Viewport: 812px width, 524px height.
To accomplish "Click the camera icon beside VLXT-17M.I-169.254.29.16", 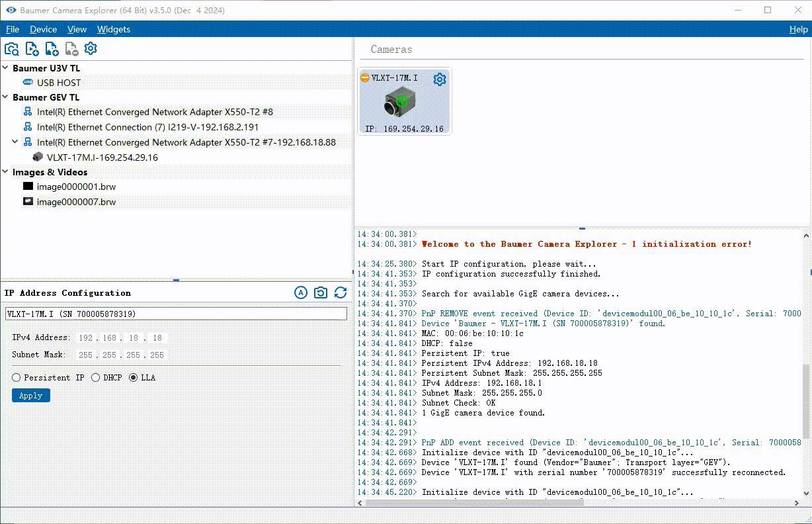I will pos(38,157).
